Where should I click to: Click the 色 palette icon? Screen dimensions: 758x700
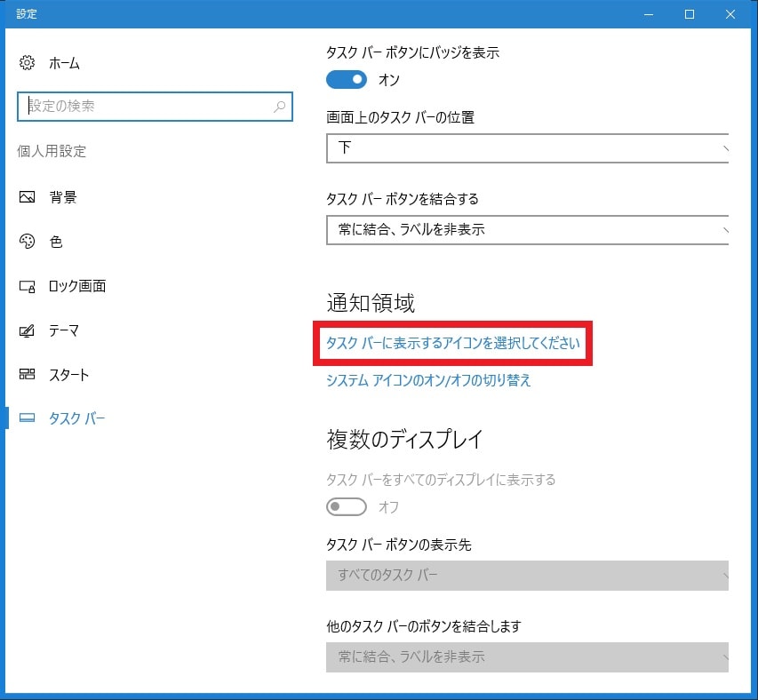[27, 242]
